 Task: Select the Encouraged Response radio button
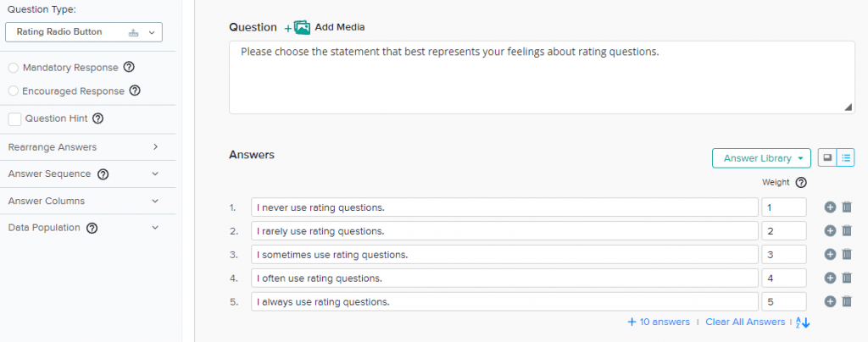point(14,91)
